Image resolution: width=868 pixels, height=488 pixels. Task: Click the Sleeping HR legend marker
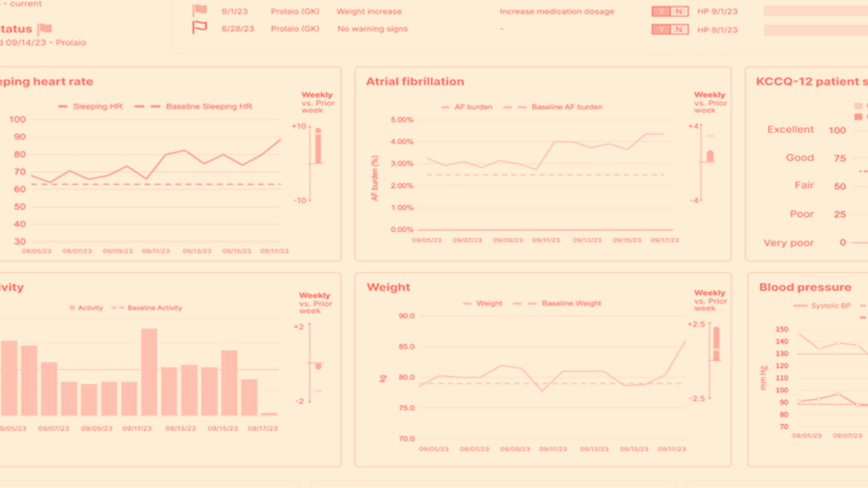63,106
